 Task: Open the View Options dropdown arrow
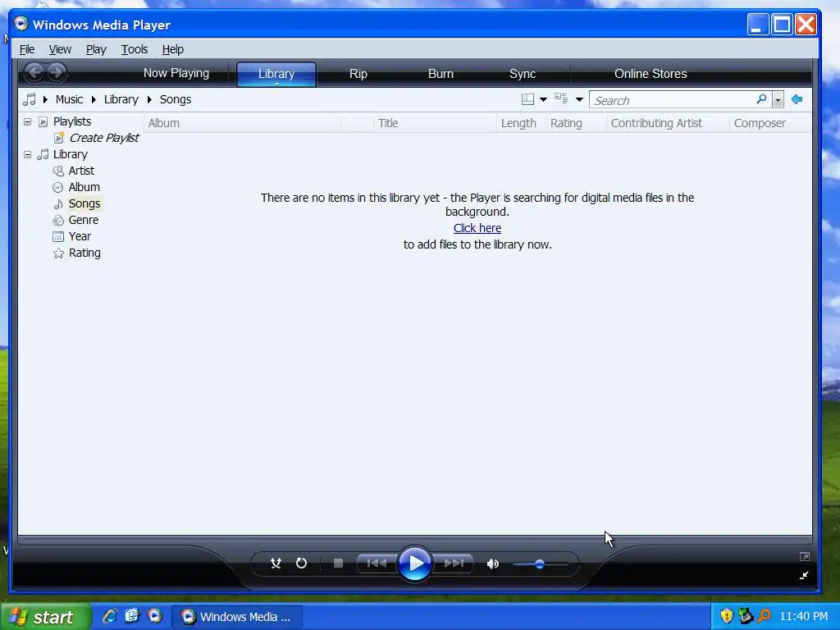point(579,99)
